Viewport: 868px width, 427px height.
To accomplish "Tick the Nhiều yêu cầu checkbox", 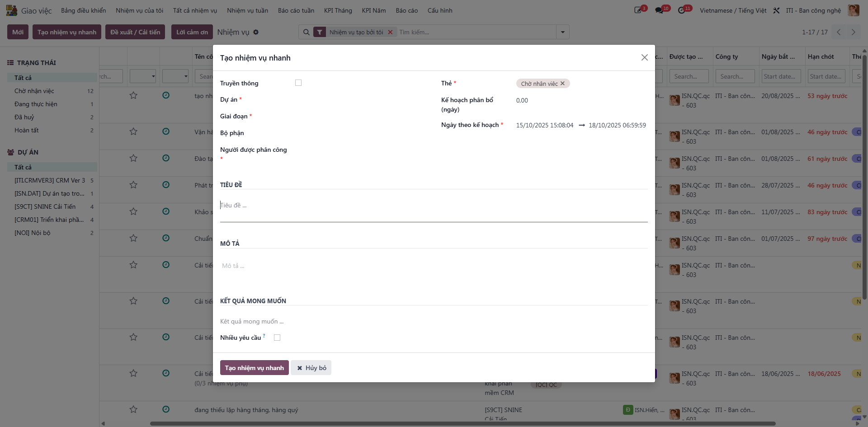I will [x=277, y=338].
